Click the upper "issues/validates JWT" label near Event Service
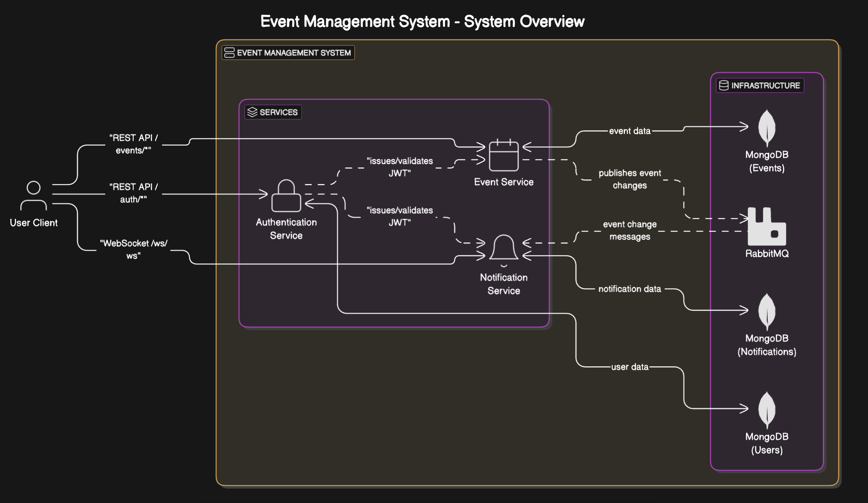This screenshot has height=503, width=868. coord(400,167)
